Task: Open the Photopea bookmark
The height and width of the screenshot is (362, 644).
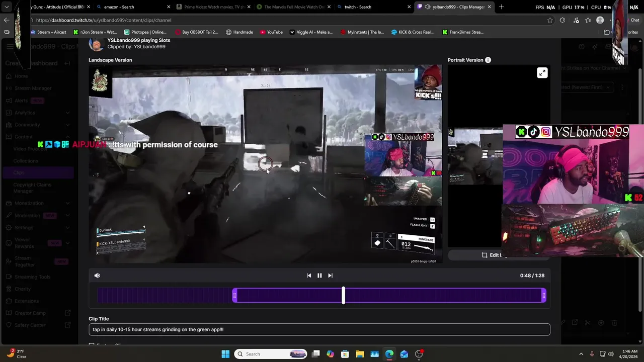Action: tap(145, 32)
